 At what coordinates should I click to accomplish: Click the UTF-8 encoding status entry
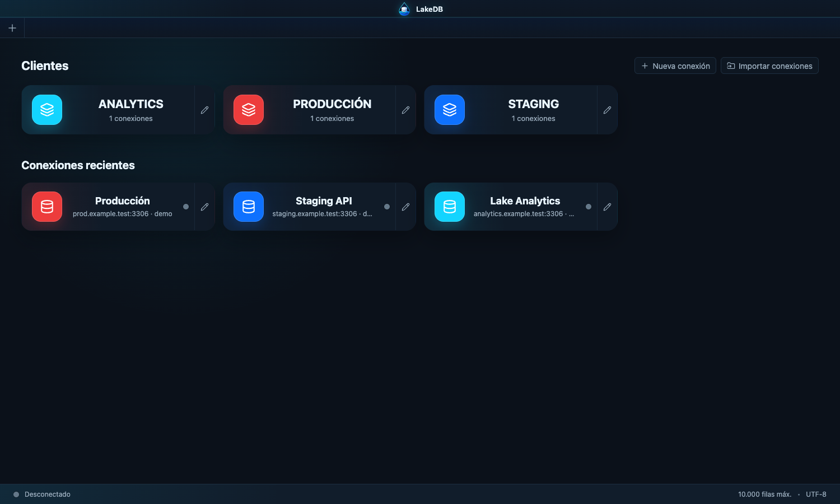(816, 494)
